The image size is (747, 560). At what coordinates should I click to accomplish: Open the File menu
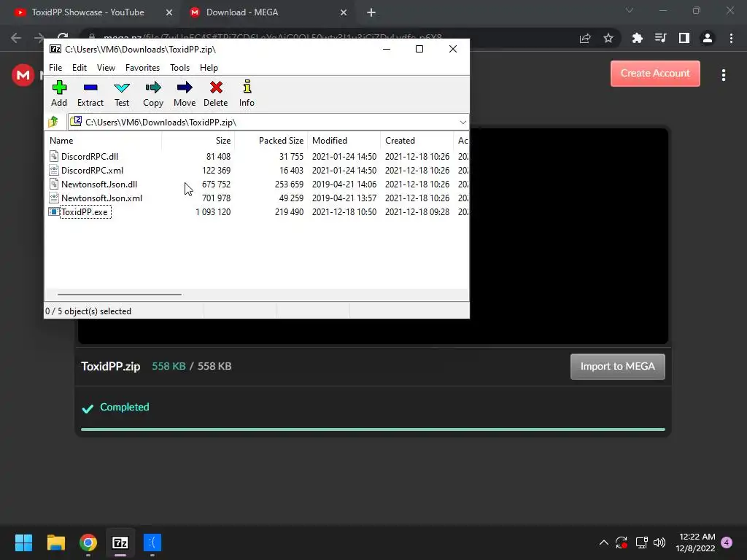click(55, 68)
